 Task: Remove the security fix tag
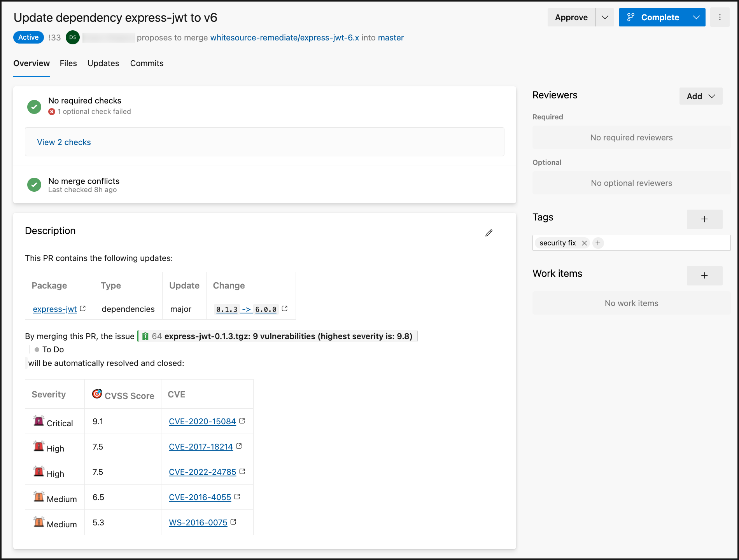[584, 243]
